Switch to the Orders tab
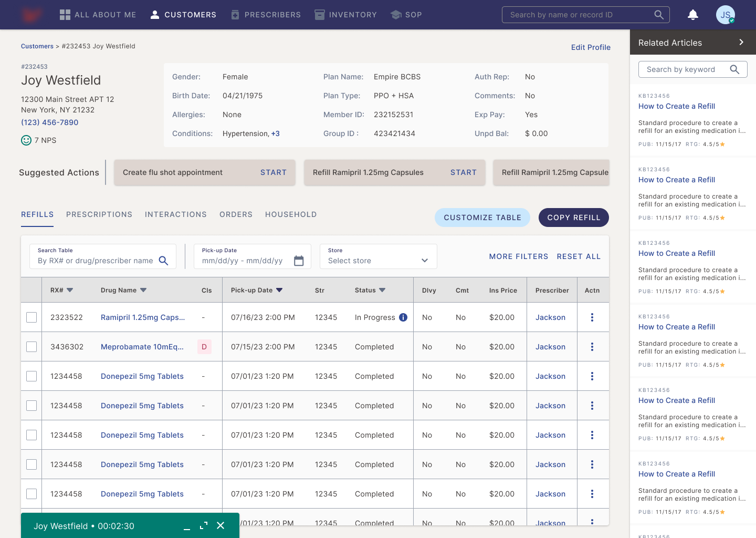The width and height of the screenshot is (756, 538). click(236, 214)
